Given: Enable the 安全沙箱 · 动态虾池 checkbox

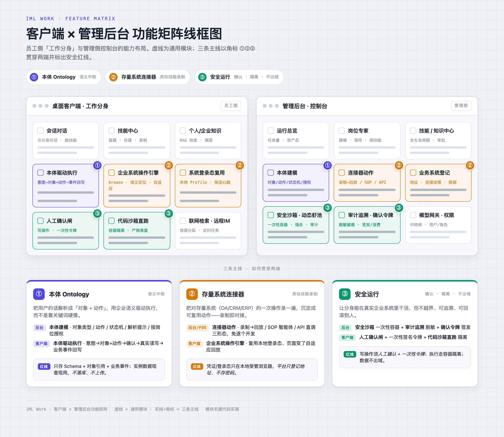Looking at the screenshot, I should (x=271, y=215).
